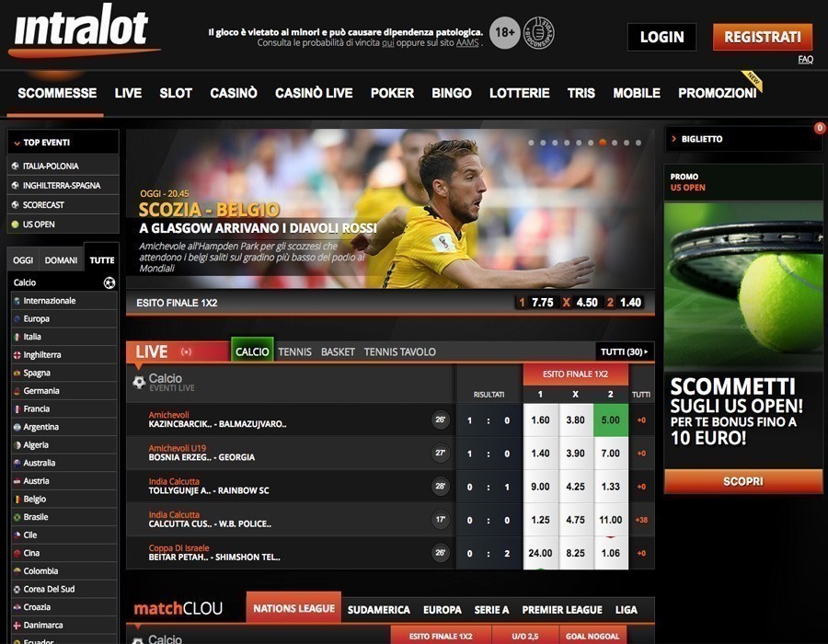
Task: Click the flag icon beside Italia
Action: pyautogui.click(x=17, y=337)
